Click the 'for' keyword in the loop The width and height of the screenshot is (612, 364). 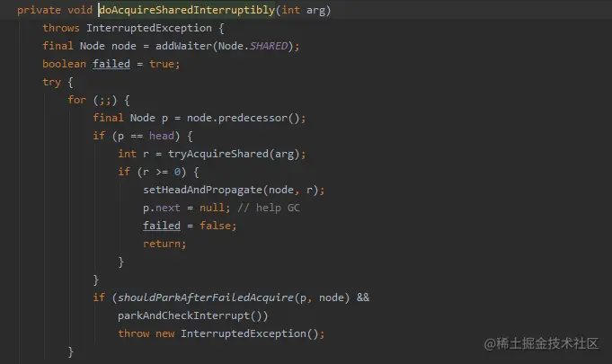point(77,100)
